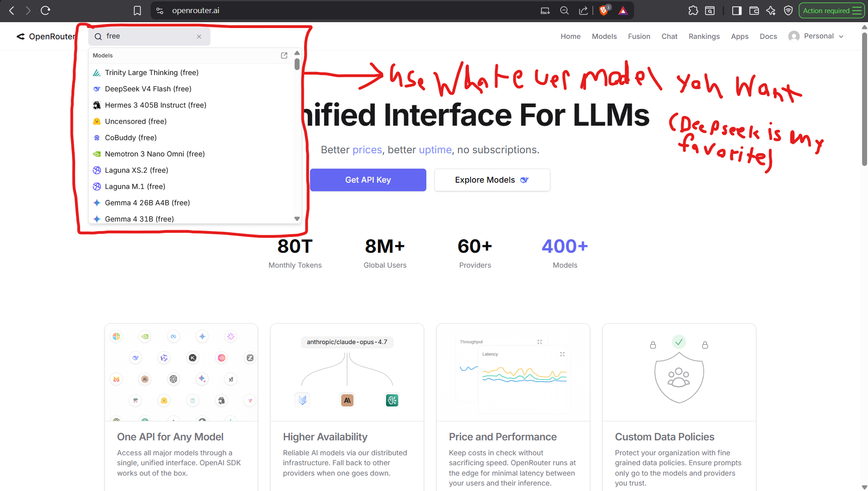This screenshot has width=868, height=491.
Task: Open the Brave Shields lion icon
Action: [604, 10]
